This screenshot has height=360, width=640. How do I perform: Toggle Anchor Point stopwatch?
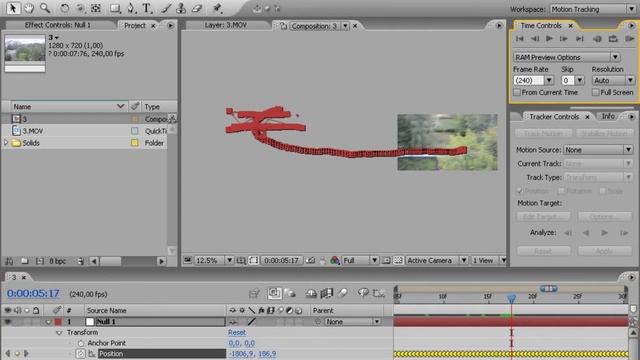[80, 343]
